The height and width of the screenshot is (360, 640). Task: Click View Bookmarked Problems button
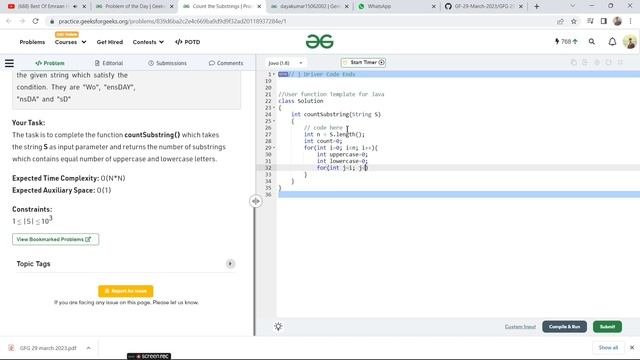56,239
